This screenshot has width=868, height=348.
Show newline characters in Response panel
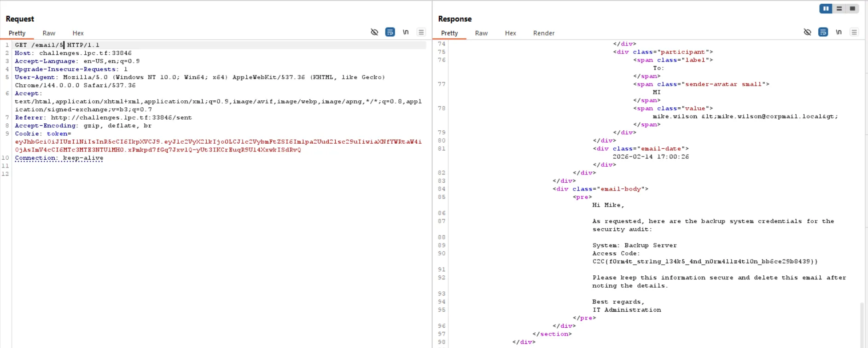(x=839, y=32)
